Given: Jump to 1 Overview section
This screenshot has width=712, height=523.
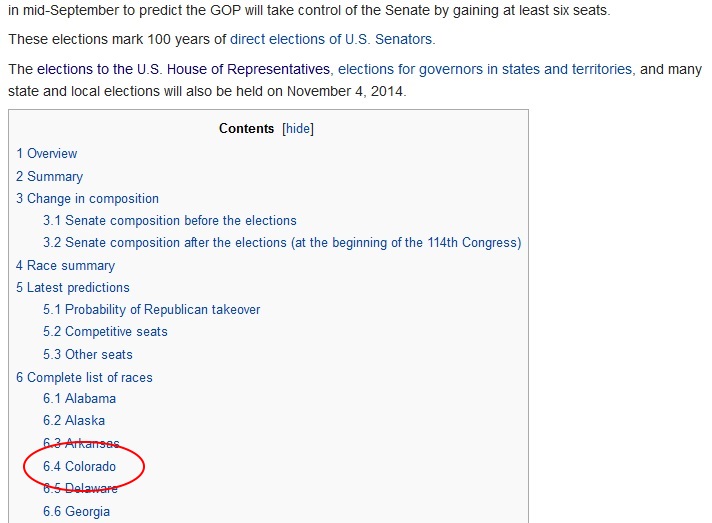Looking at the screenshot, I should click(x=47, y=153).
